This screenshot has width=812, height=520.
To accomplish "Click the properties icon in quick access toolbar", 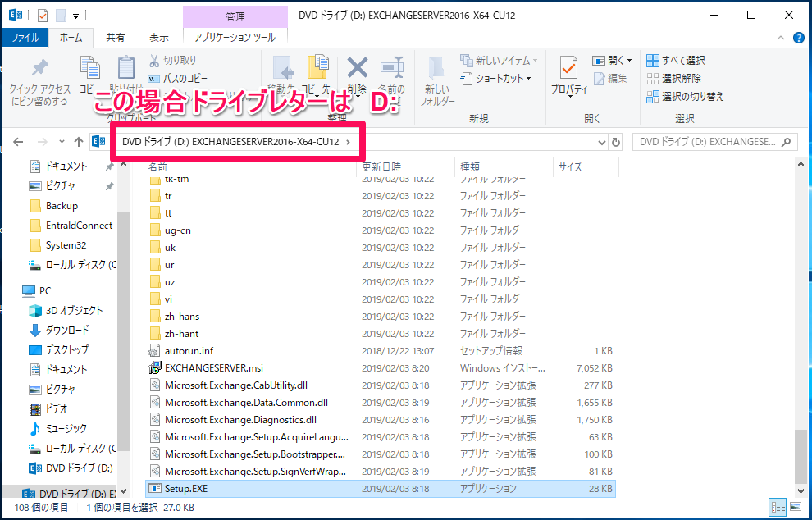I will point(43,16).
